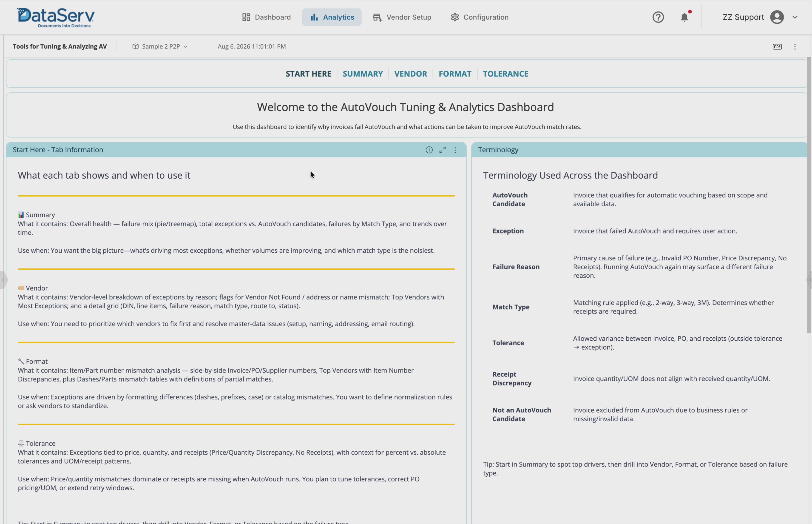812x524 pixels.
Task: Open the Configuration menu item
Action: [479, 17]
